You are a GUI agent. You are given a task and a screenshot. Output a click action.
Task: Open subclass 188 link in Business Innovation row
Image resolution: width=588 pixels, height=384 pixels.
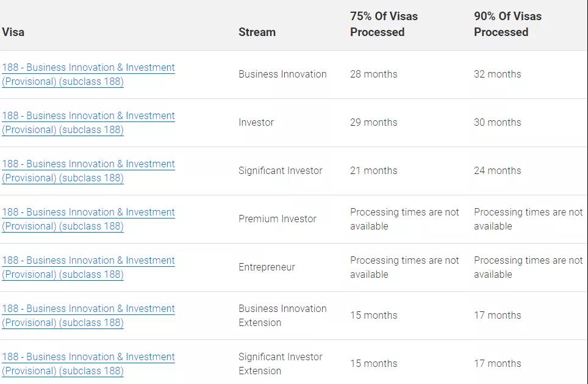(x=88, y=74)
